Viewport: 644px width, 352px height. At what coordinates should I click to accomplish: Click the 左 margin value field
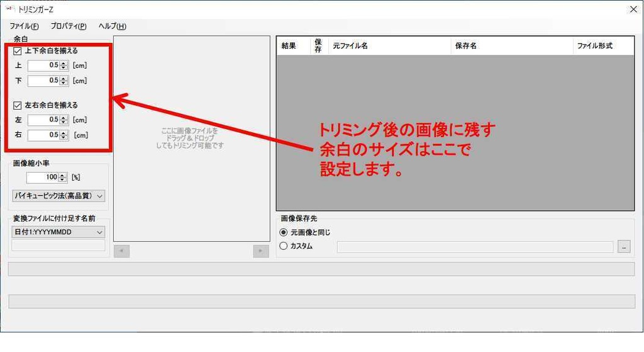click(x=43, y=120)
